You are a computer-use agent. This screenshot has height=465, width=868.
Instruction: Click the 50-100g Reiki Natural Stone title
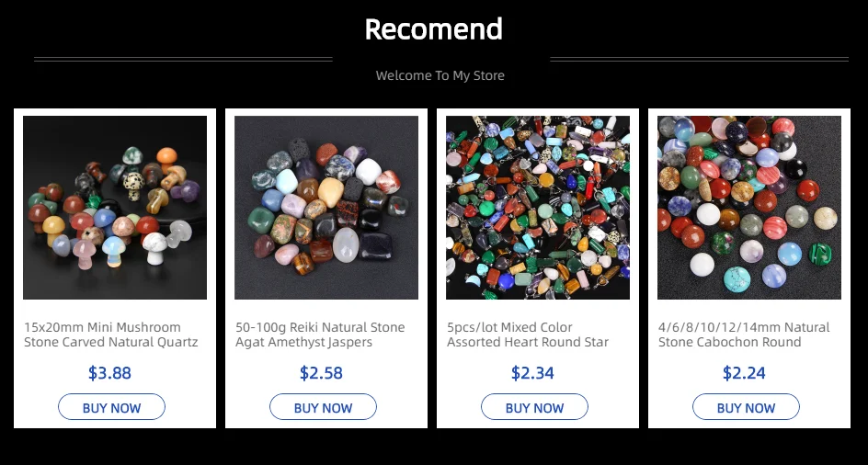[320, 335]
